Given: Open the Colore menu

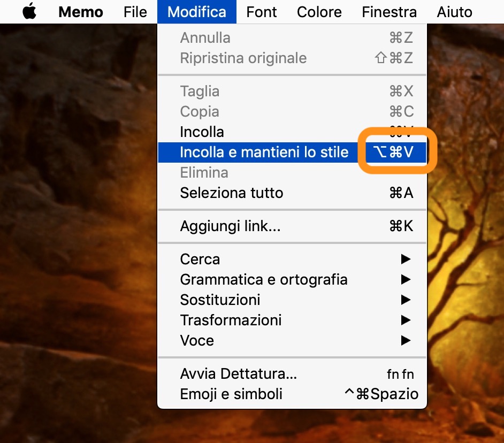Looking at the screenshot, I should click(319, 12).
